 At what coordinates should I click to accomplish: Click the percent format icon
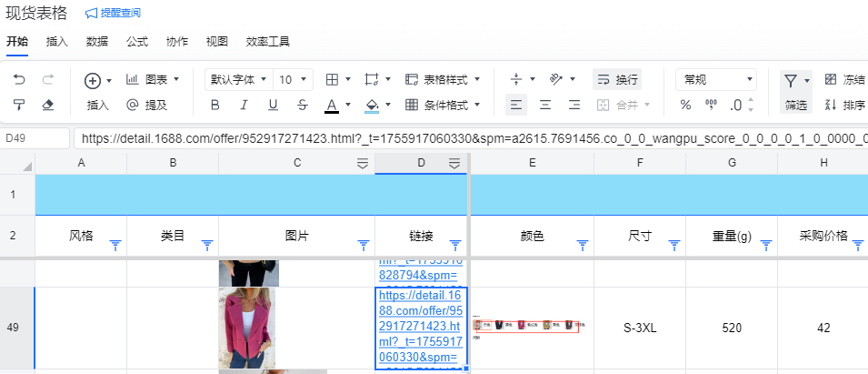(686, 106)
